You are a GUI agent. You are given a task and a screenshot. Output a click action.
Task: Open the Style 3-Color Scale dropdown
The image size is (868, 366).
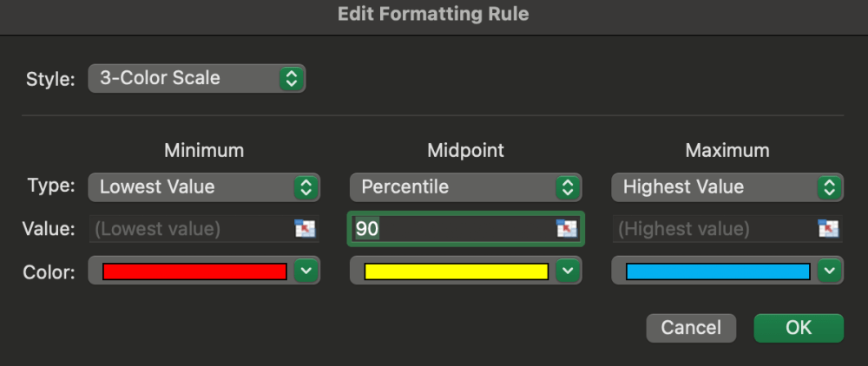click(x=196, y=78)
